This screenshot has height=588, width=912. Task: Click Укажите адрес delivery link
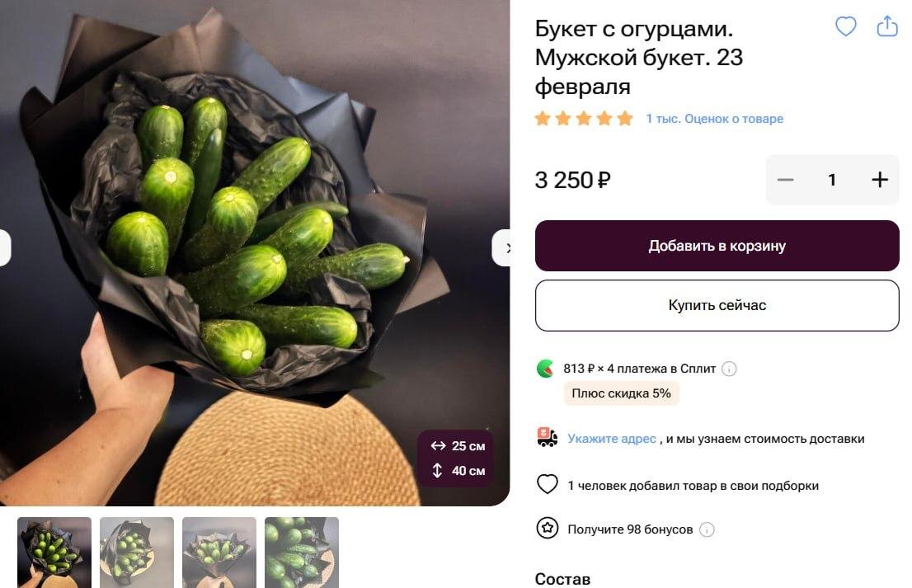coord(612,439)
